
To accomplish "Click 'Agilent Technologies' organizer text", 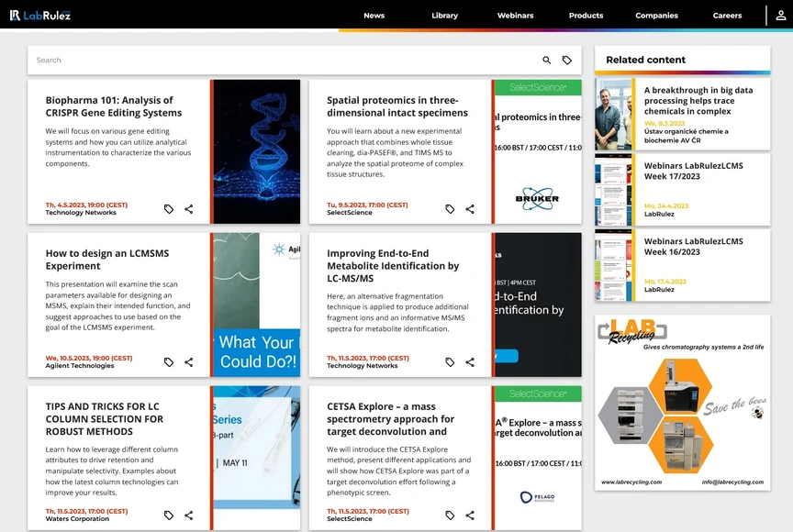I will click(80, 366).
